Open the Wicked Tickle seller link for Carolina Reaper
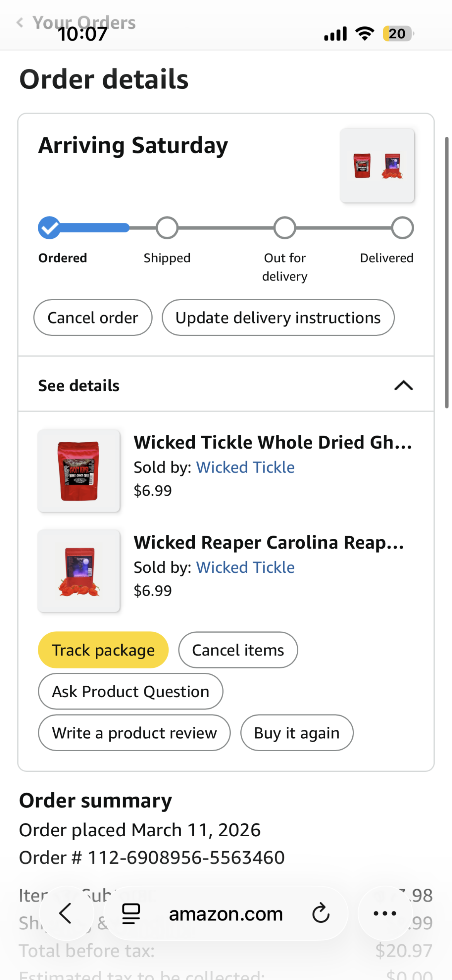452x980 pixels. point(245,567)
